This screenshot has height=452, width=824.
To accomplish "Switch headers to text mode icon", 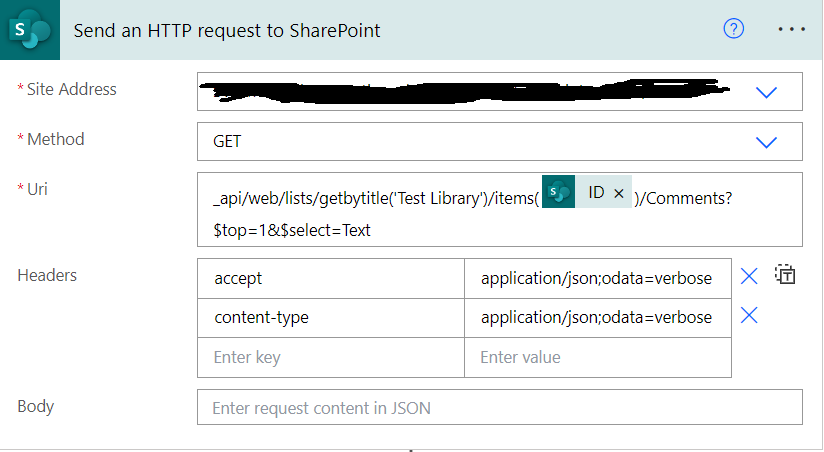I will pos(785,275).
